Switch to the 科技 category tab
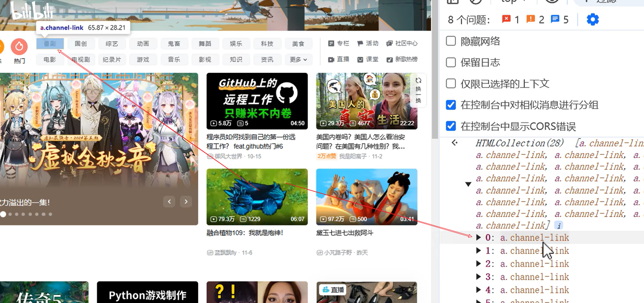644x303 pixels. point(267,43)
